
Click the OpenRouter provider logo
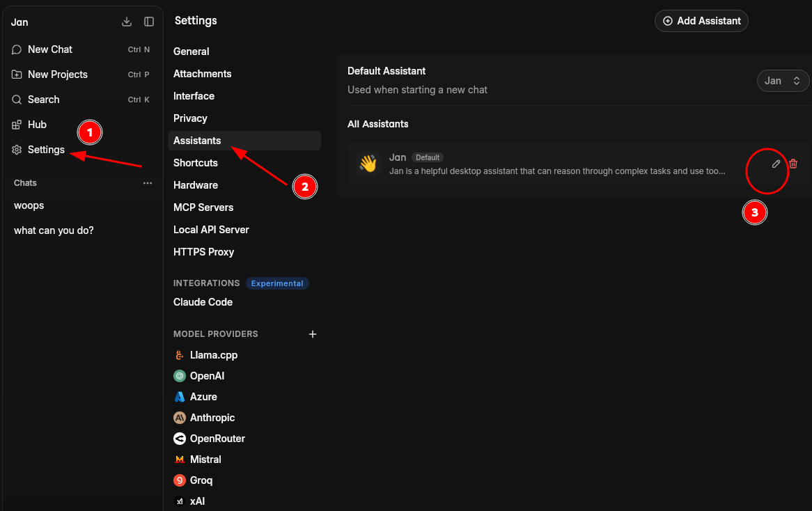[x=179, y=439]
